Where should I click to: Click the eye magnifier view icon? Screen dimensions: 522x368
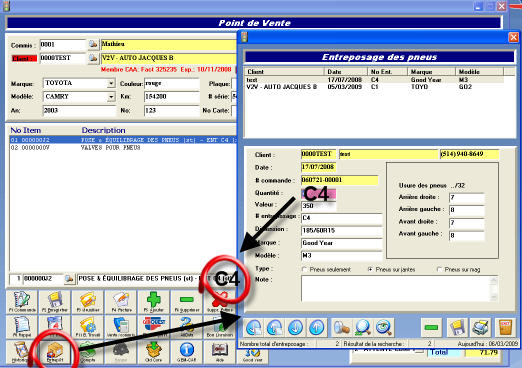[384, 327]
